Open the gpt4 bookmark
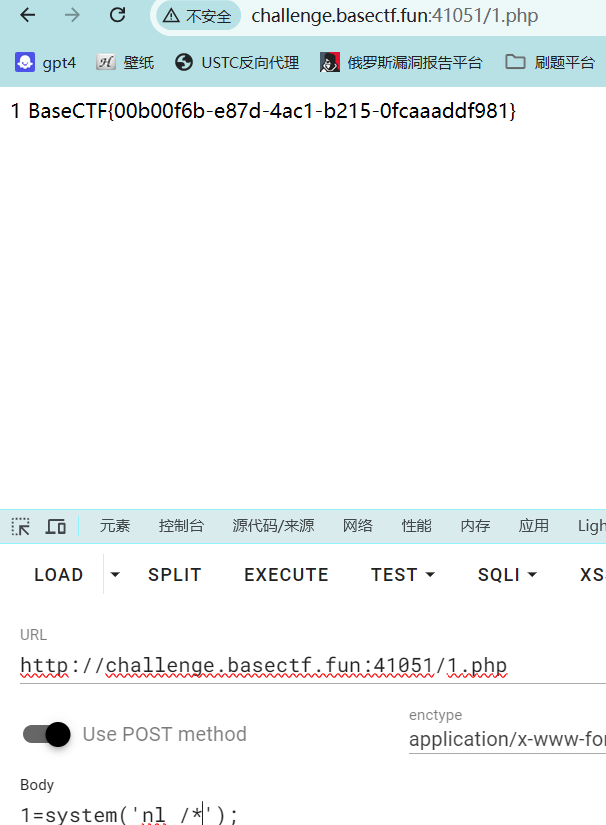Image resolution: width=606 pixels, height=825 pixels. point(46,62)
